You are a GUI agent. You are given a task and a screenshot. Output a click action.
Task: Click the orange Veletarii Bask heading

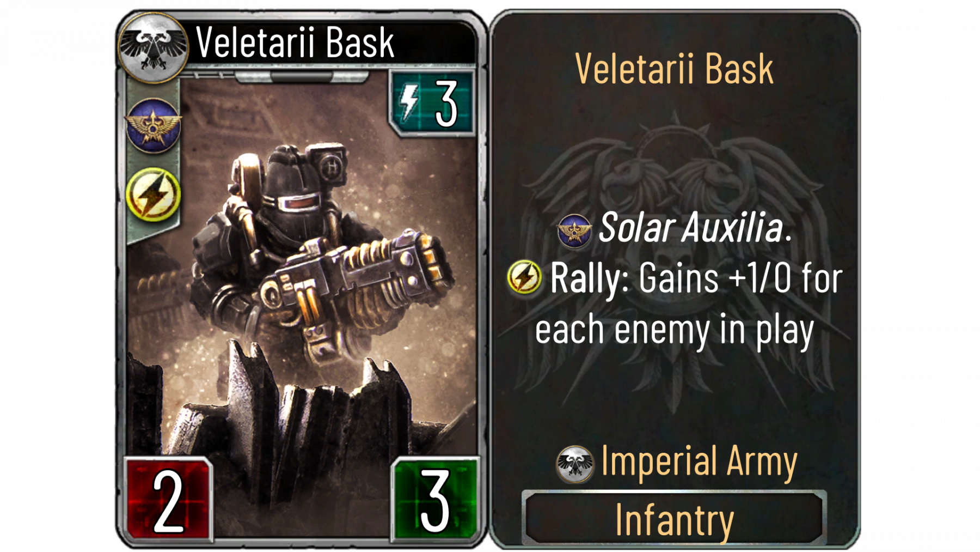click(x=674, y=69)
